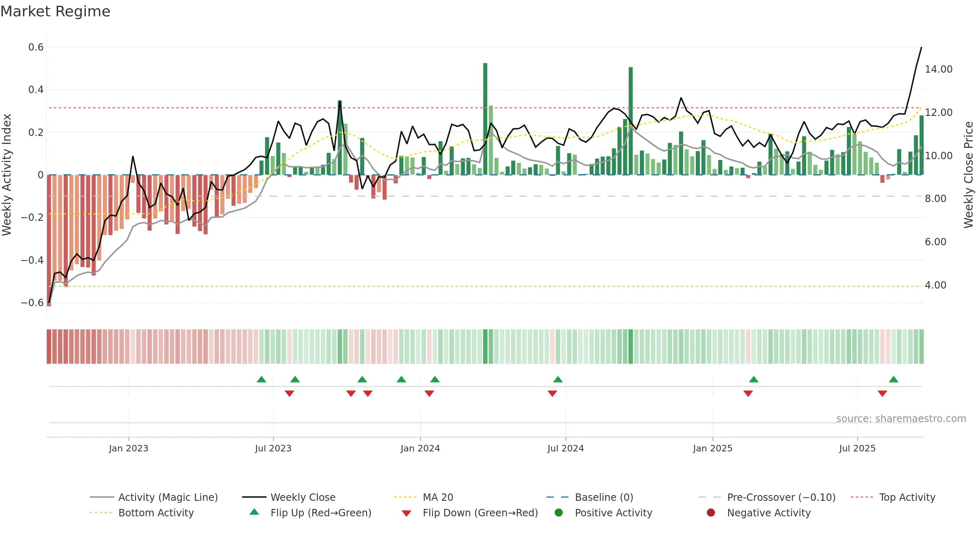This screenshot has width=980, height=551.
Task: Click the Jan 2023 x-axis label
Action: (129, 449)
